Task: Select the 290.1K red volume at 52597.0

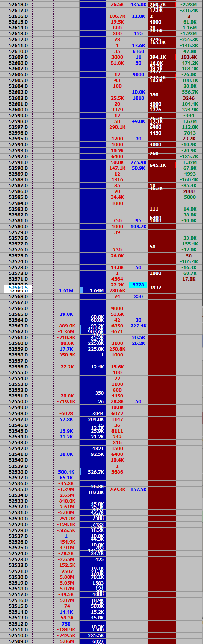Action: click(x=117, y=127)
